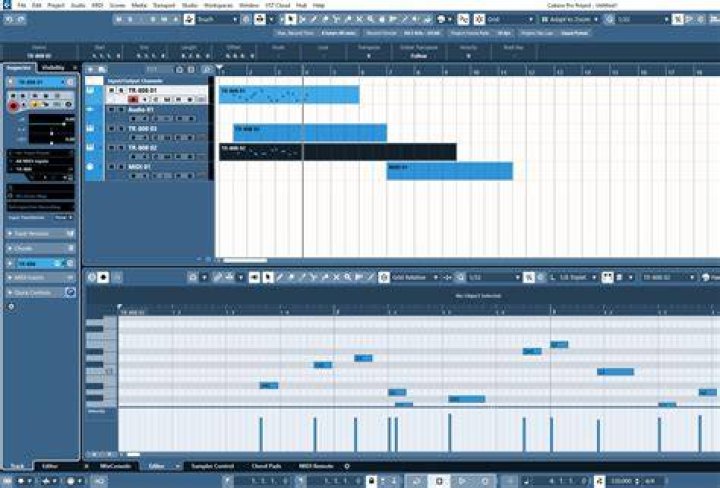Open the MIDI menu
The width and height of the screenshot is (720, 488).
[x=97, y=6]
